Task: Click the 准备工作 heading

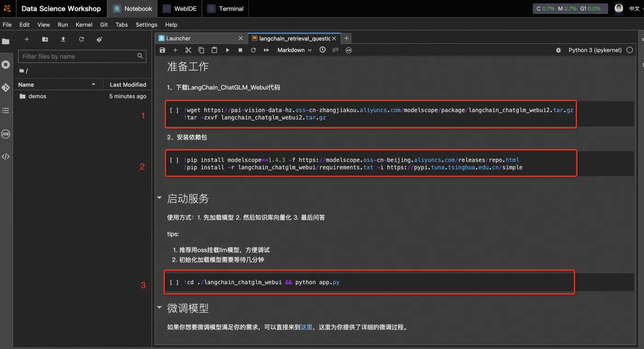Action: click(x=188, y=67)
